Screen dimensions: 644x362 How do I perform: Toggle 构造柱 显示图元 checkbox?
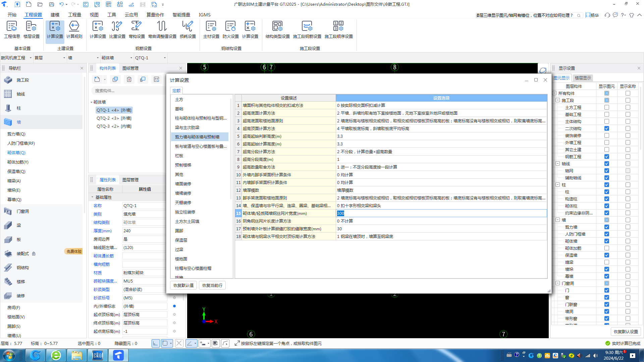coord(607,199)
